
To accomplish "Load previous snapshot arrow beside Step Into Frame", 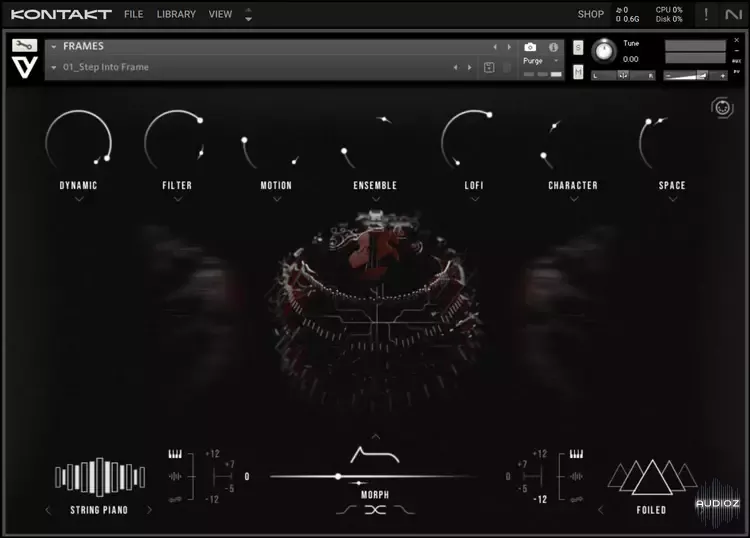I will point(455,67).
